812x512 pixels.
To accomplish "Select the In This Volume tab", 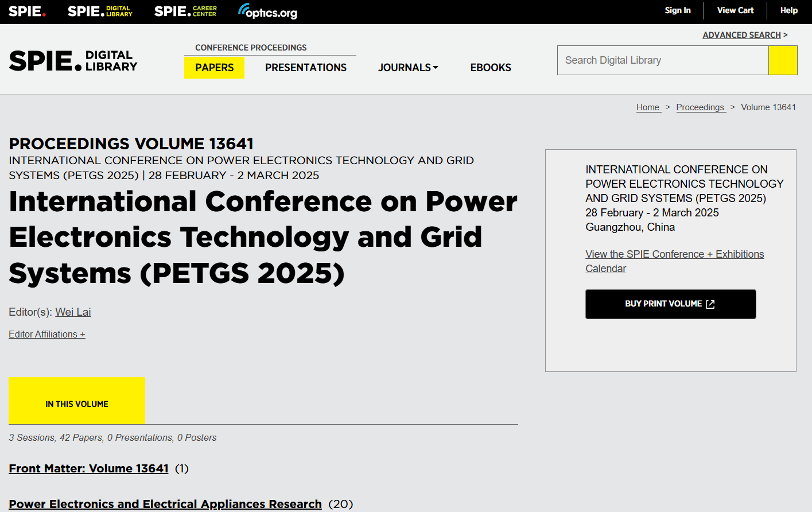I will (77, 401).
